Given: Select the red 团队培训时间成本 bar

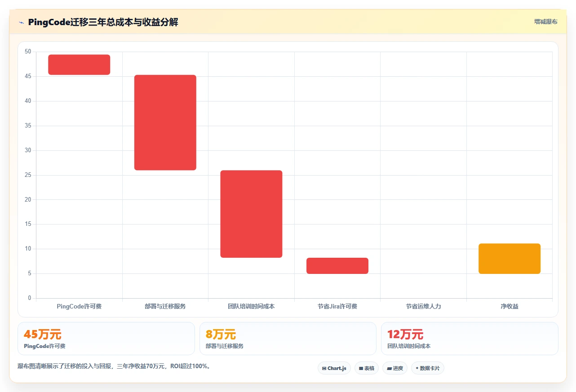Looking at the screenshot, I should (x=251, y=214).
